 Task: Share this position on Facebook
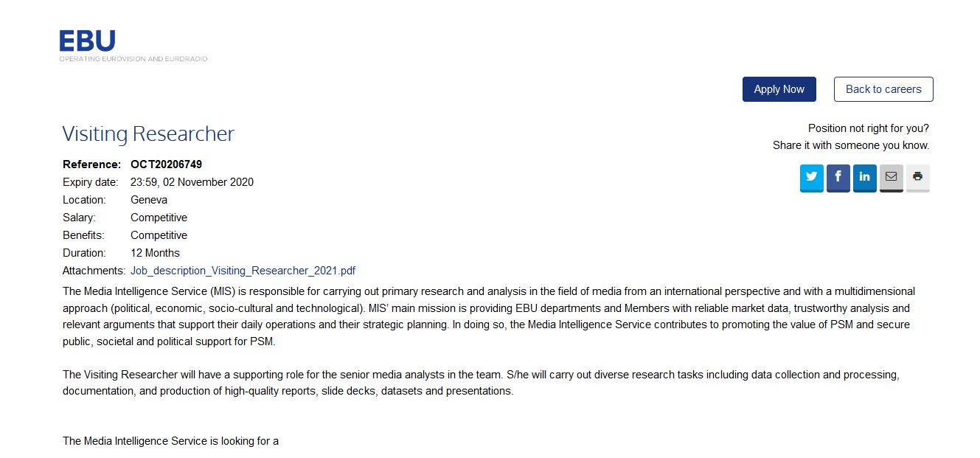[x=838, y=177]
